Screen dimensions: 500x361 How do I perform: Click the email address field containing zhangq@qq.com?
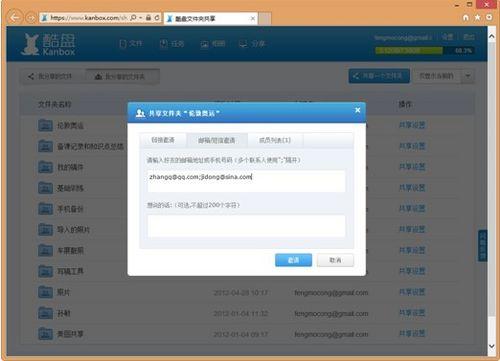(x=246, y=181)
